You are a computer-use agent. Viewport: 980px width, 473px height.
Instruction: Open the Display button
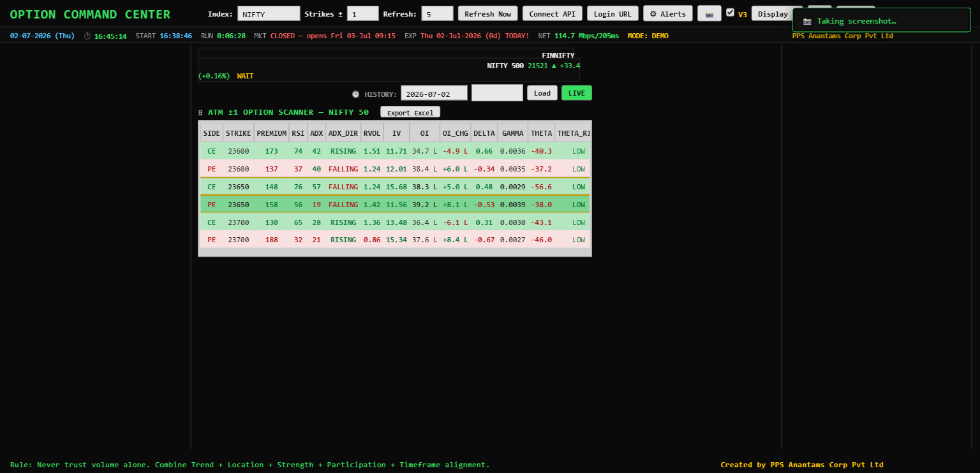(773, 13)
